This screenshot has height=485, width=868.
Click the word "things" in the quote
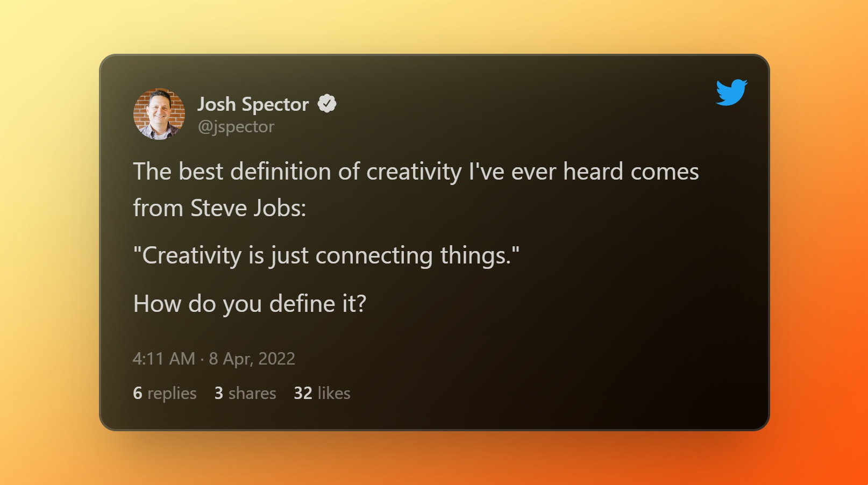474,256
